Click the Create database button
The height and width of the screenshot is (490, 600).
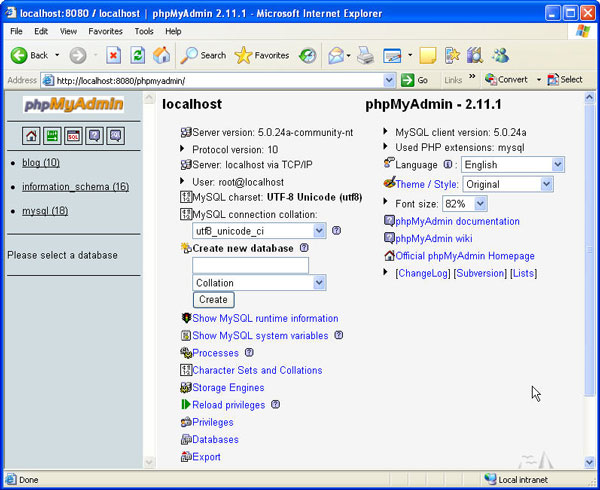click(214, 300)
